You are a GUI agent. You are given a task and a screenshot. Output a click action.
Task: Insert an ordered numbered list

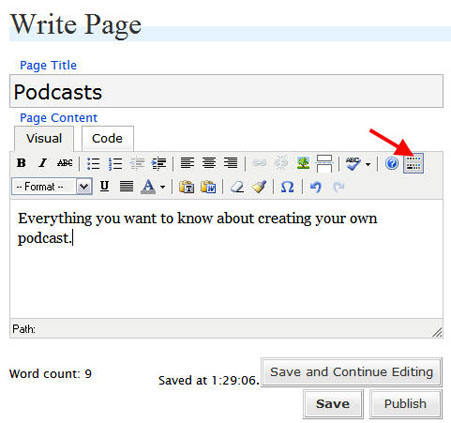coord(115,163)
